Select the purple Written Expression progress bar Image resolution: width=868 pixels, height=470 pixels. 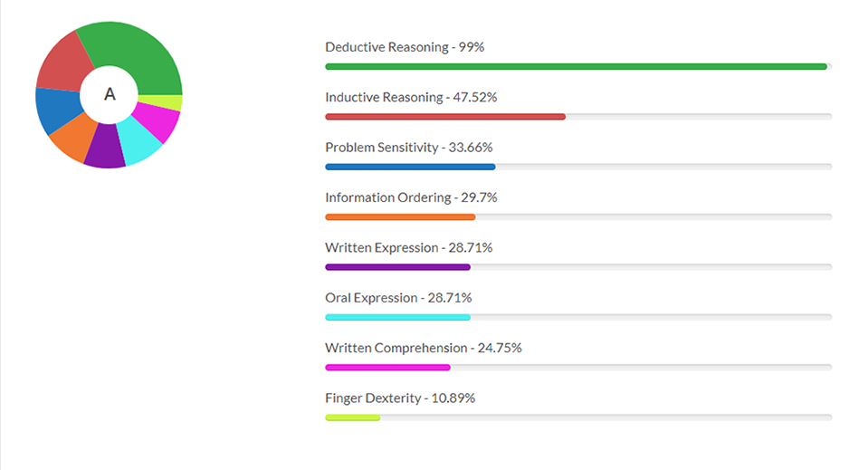tap(397, 267)
